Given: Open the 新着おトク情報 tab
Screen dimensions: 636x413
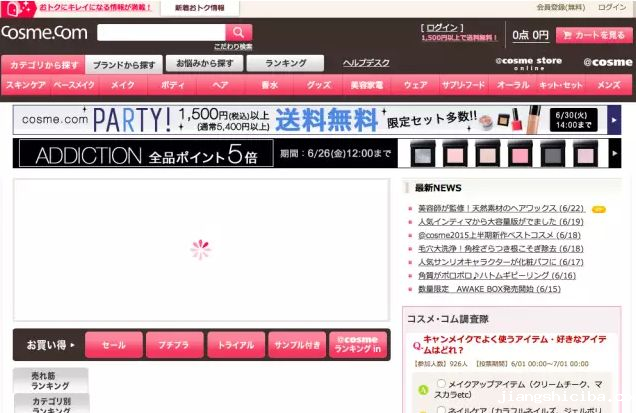Looking at the screenshot, I should pos(200,8).
